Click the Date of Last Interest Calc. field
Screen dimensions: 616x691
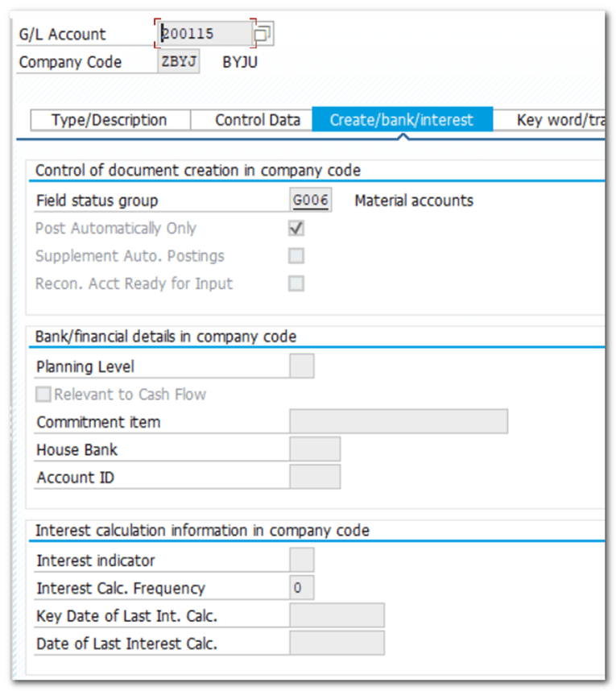click(x=336, y=643)
